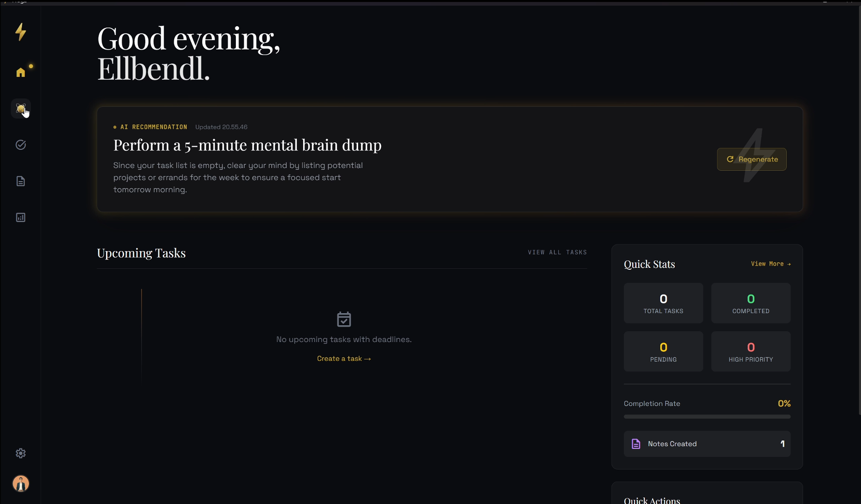Click the Completion Rate progress bar

(x=707, y=417)
